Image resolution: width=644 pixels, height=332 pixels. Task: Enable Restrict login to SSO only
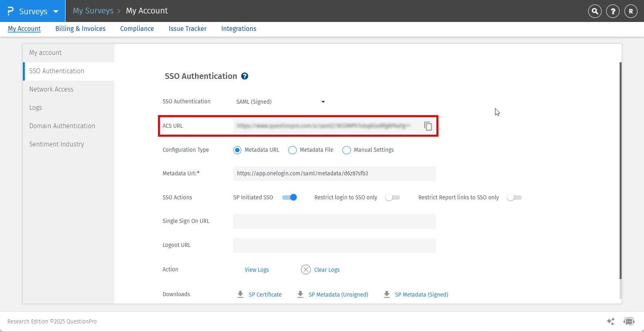pos(392,197)
